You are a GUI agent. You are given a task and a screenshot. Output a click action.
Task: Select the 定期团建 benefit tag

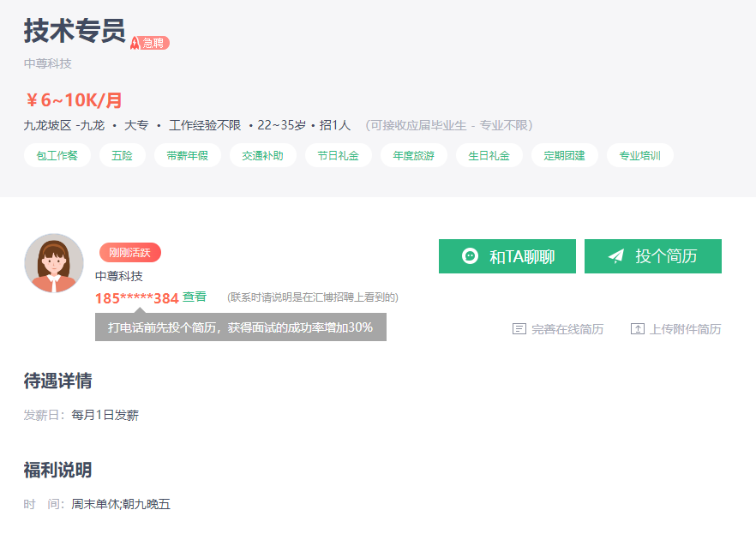(x=565, y=155)
